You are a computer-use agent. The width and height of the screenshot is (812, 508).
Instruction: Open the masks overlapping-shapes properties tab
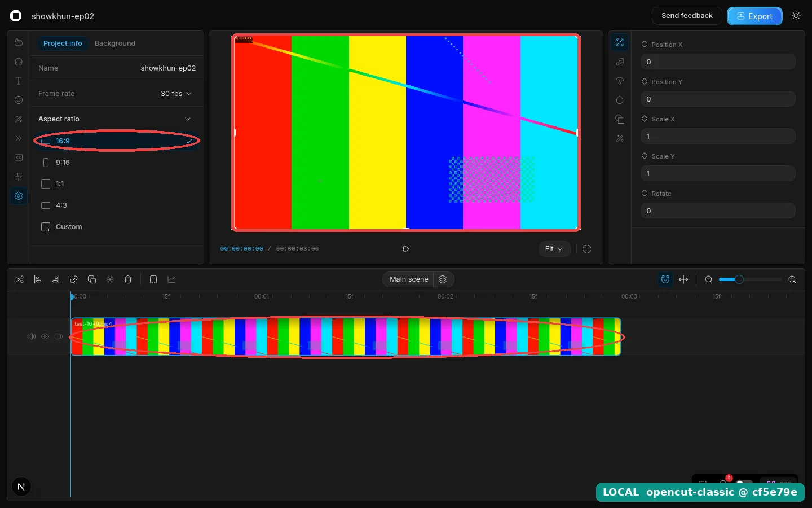(x=620, y=119)
